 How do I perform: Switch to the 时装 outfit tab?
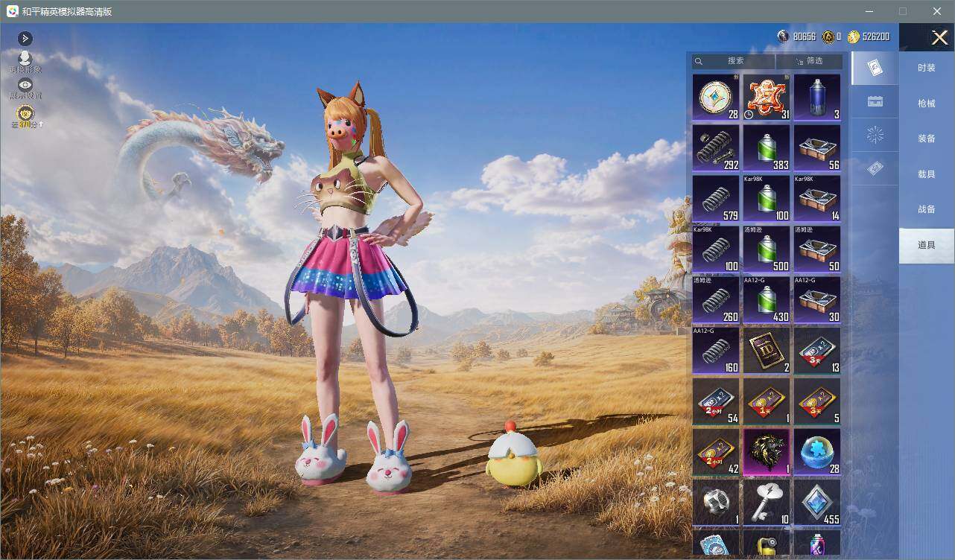[926, 68]
